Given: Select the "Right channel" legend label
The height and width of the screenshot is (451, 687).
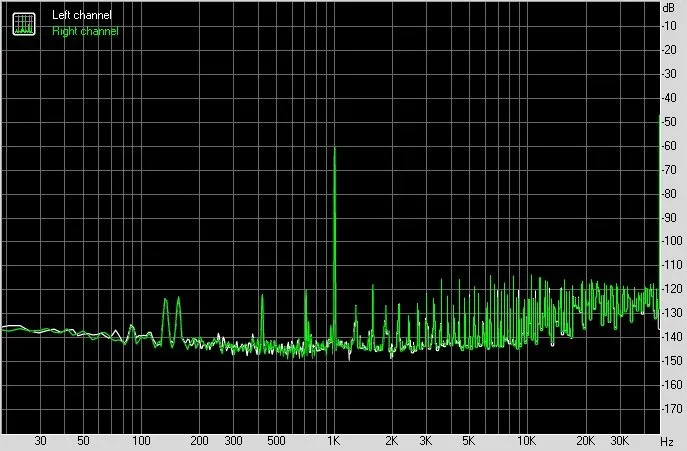Looking at the screenshot, I should point(85,31).
